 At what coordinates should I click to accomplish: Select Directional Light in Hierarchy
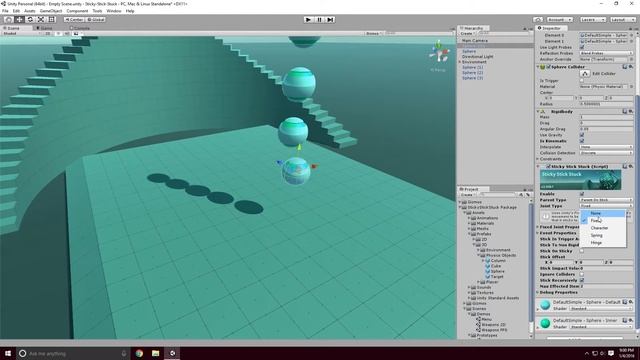[478, 57]
